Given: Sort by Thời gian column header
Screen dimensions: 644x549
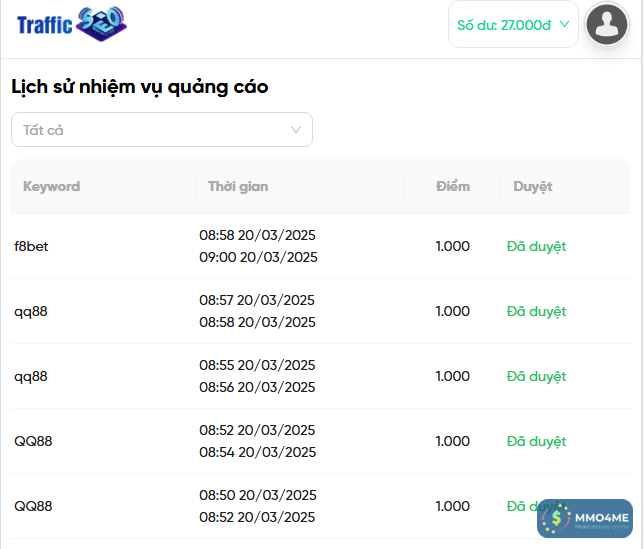Looking at the screenshot, I should tap(238, 186).
